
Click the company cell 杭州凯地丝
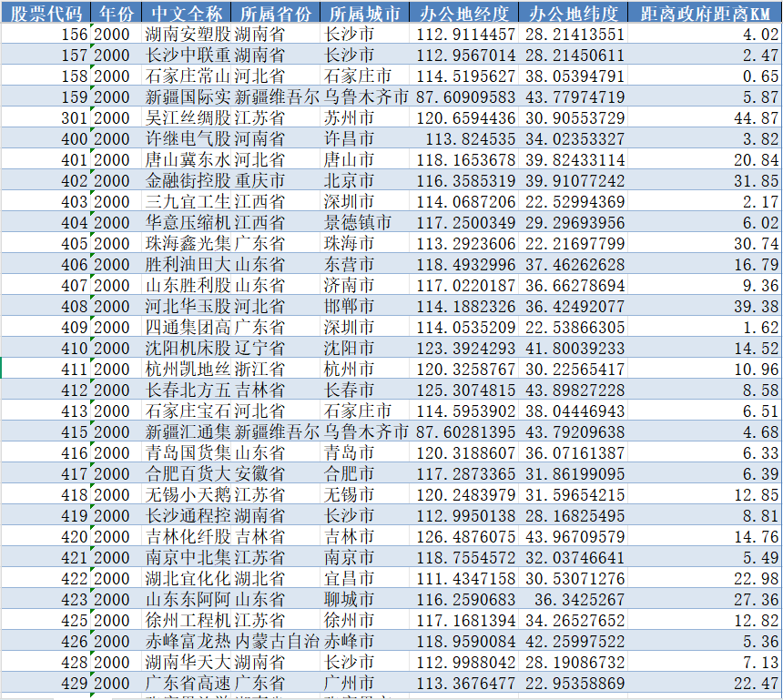(188, 370)
